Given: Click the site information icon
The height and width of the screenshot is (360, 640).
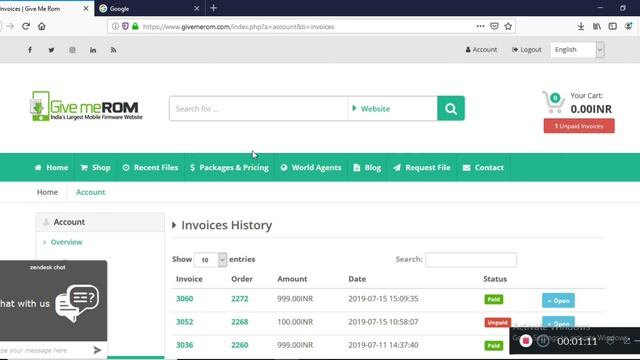Looking at the screenshot, I should pos(116,27).
